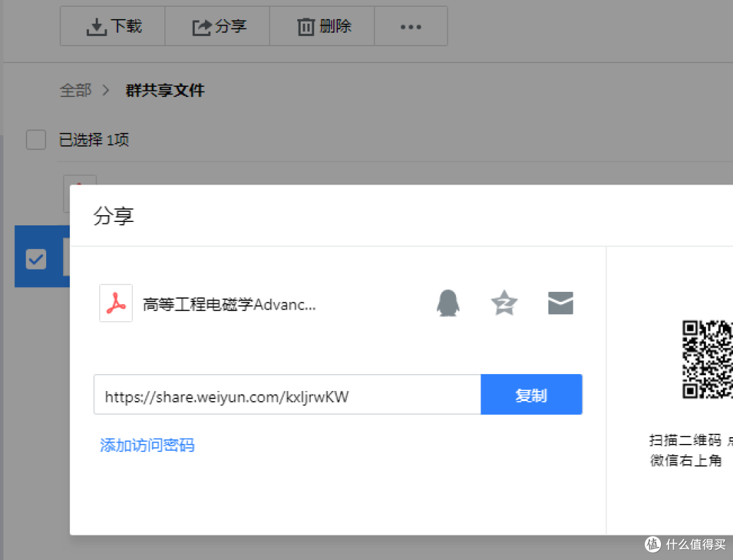
Task: Select the 群共享文件 breadcrumb folder
Action: click(x=165, y=90)
